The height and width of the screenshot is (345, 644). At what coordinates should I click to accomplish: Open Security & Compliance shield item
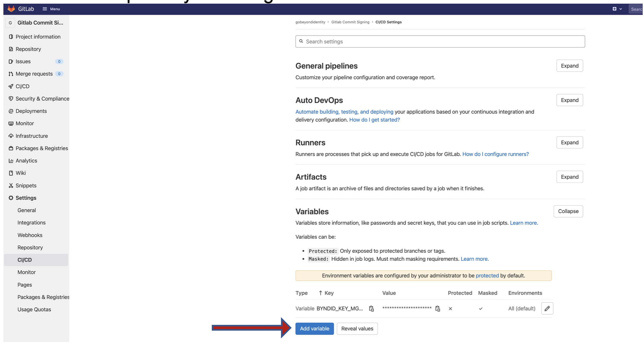[11, 99]
